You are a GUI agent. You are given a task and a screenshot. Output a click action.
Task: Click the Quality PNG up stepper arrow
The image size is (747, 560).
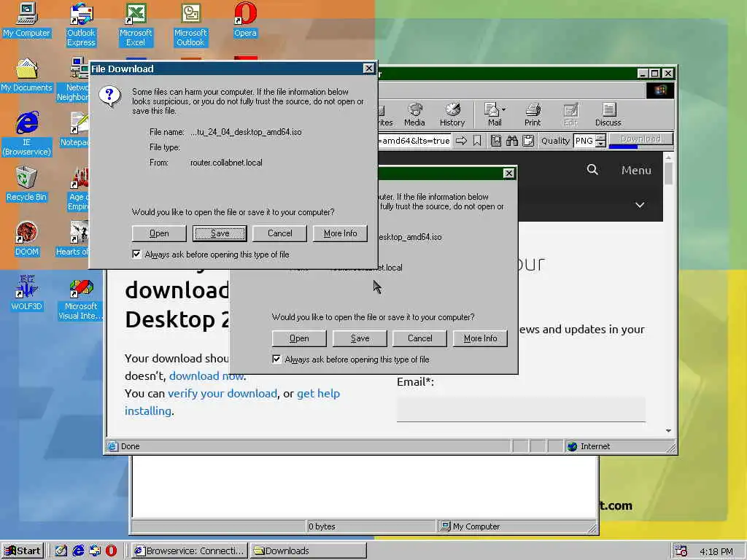[601, 137]
